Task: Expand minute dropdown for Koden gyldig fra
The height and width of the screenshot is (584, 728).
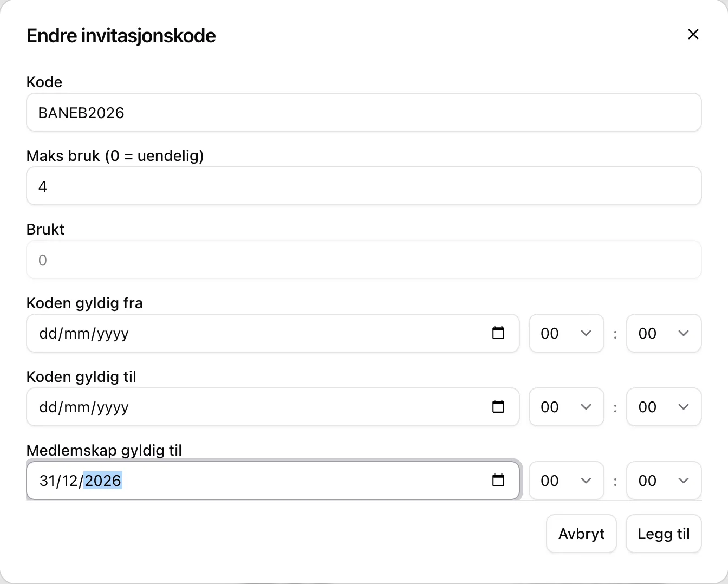Action: coord(664,333)
